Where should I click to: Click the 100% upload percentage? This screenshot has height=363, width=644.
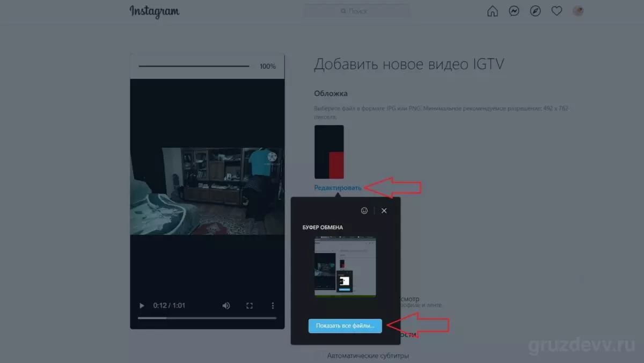click(268, 67)
